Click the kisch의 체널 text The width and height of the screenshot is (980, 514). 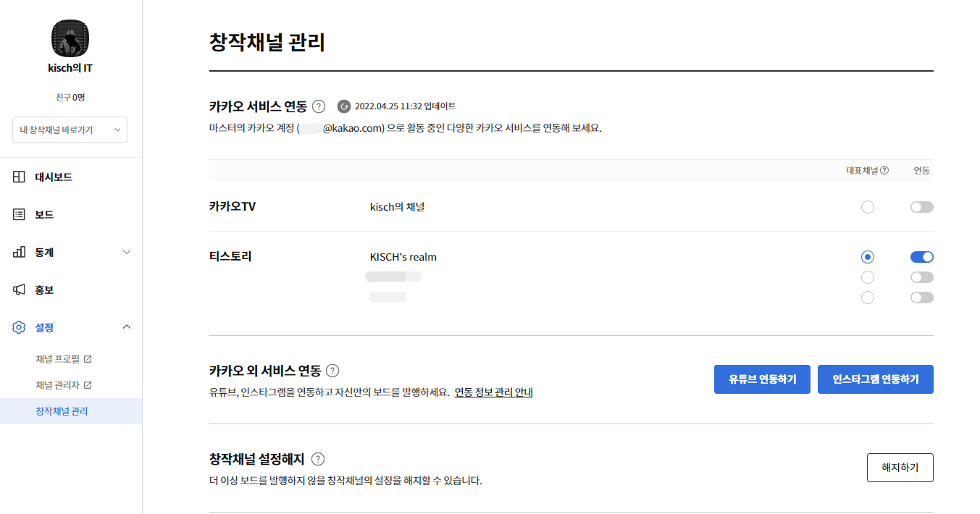(397, 207)
